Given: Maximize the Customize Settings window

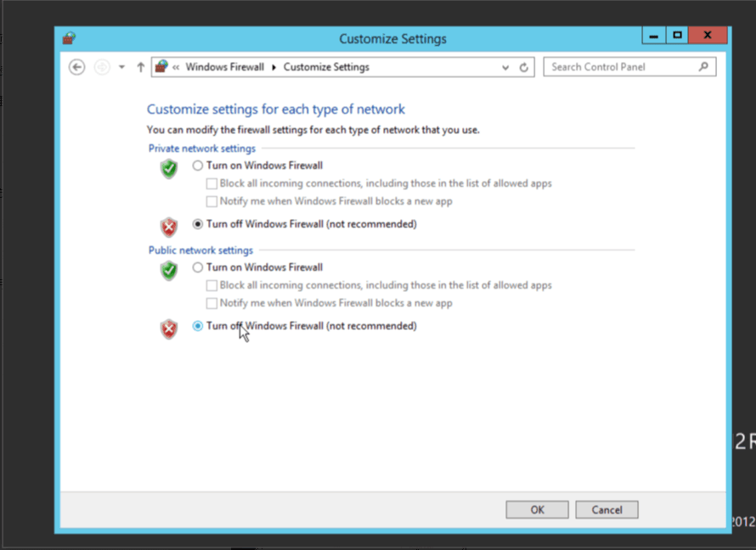Looking at the screenshot, I should [x=677, y=35].
